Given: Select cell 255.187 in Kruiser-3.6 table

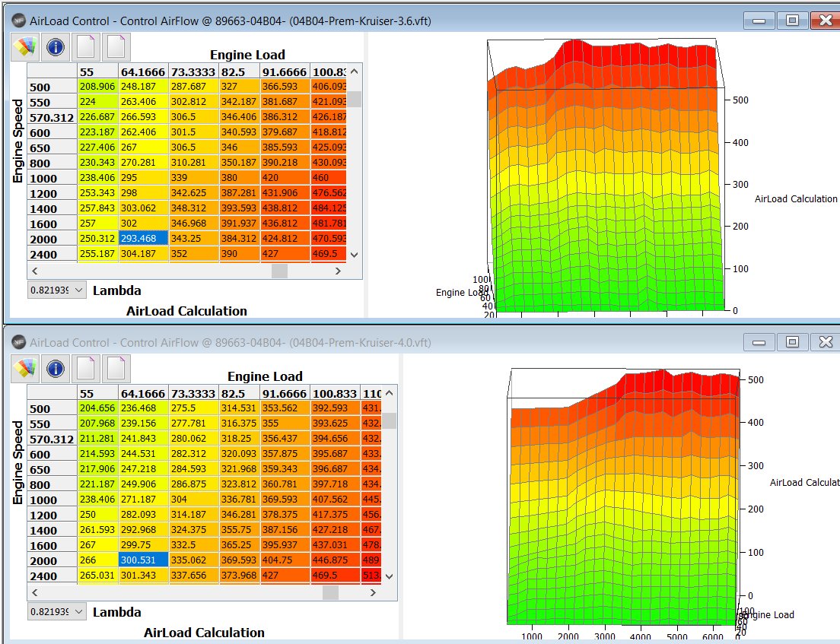Looking at the screenshot, I should click(x=98, y=254).
